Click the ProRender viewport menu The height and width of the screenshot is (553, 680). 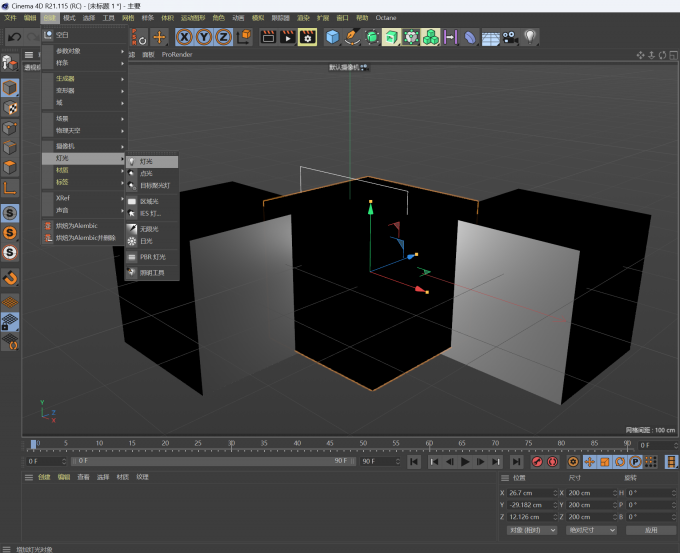[177, 55]
